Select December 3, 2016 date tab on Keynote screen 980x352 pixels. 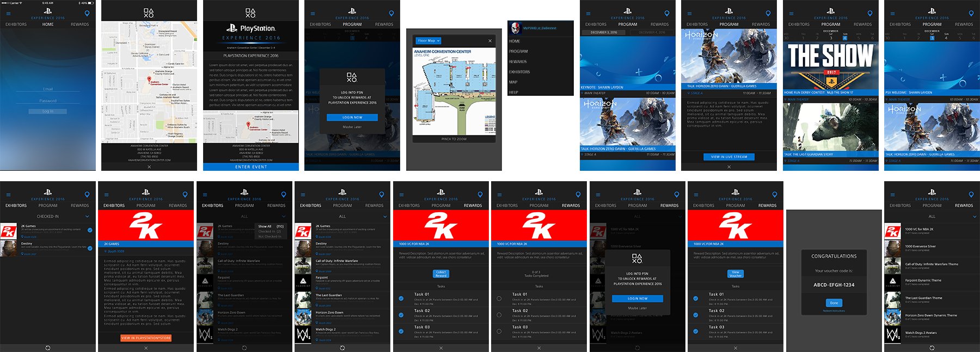(604, 32)
